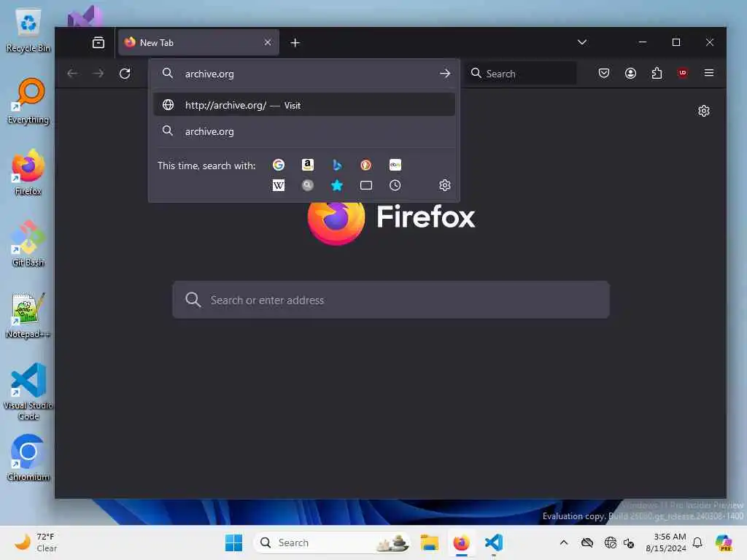The height and width of the screenshot is (560, 747).
Task: Select the Chromium desktop shortcut
Action: pyautogui.click(x=28, y=458)
